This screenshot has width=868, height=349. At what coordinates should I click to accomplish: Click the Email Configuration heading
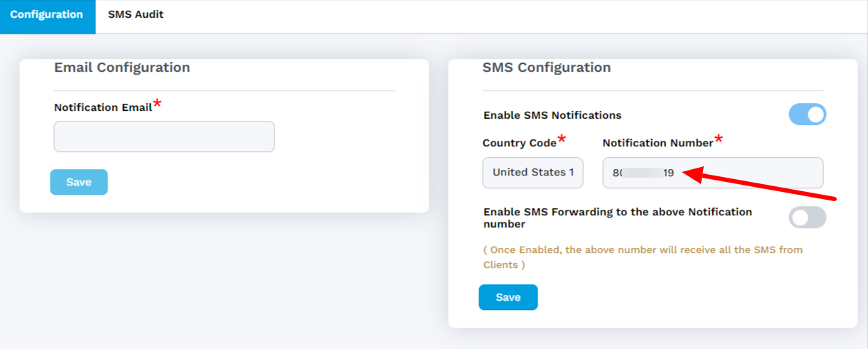pos(122,68)
